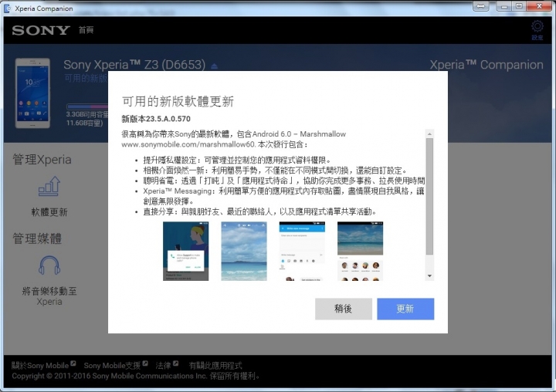
Task: Click fourth thumbnail showing share contacts
Action: click(361, 251)
